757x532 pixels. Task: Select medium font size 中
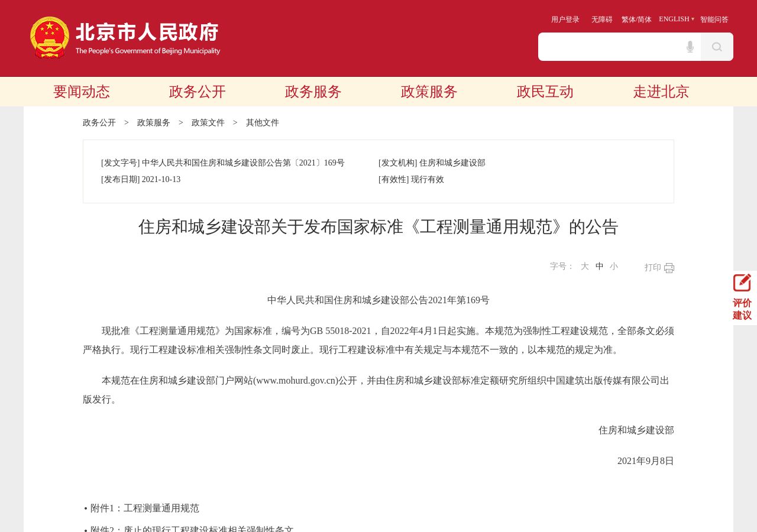click(600, 267)
